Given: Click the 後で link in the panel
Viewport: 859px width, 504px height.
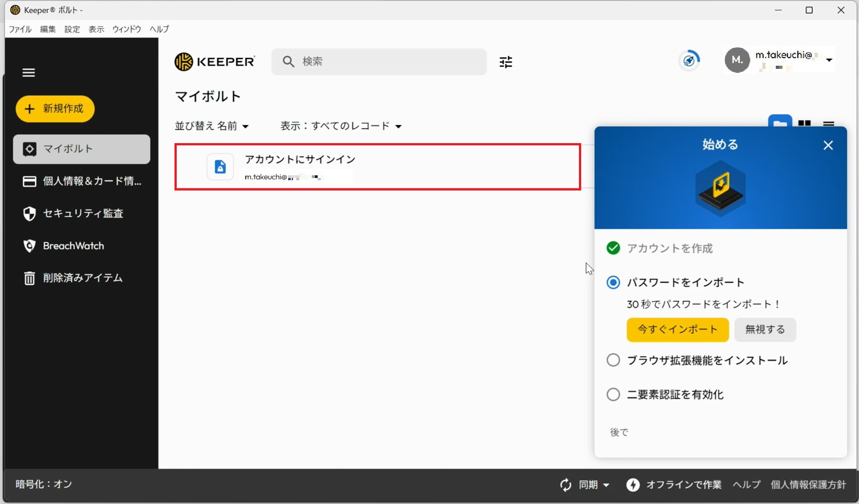Looking at the screenshot, I should 619,432.
